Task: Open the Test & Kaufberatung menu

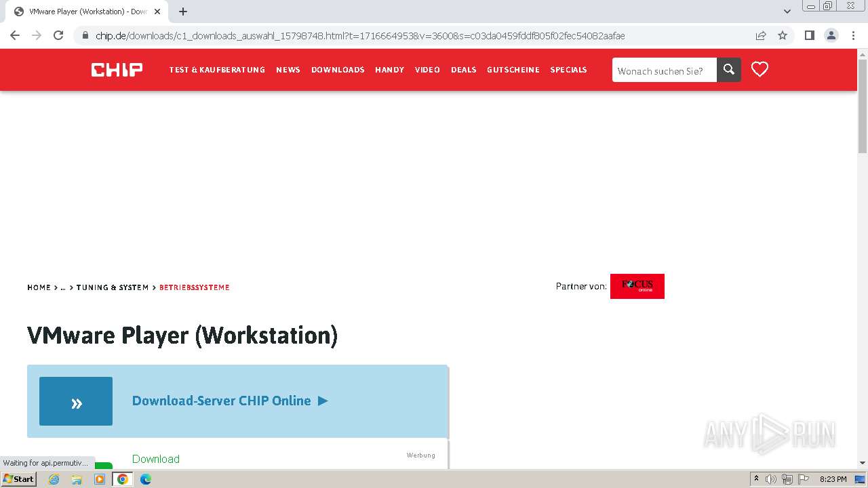Action: 217,70
